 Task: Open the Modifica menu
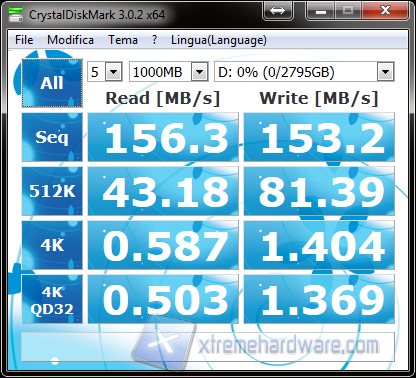(x=70, y=40)
